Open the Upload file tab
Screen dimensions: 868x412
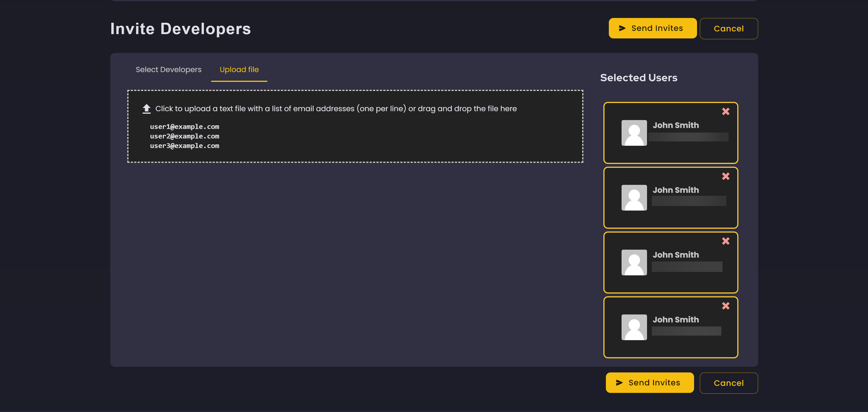239,69
